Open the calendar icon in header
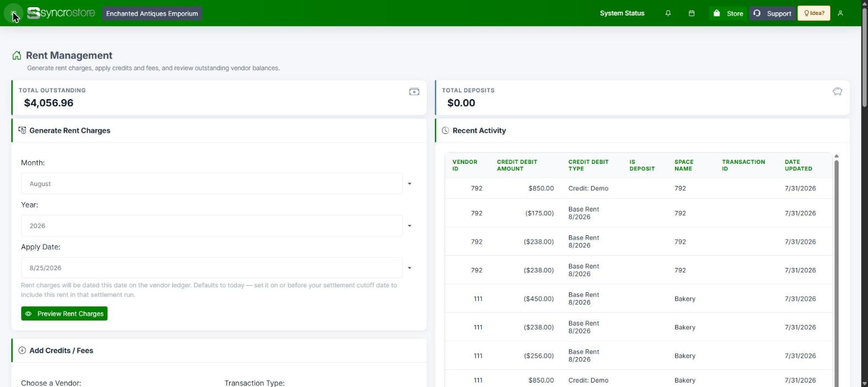Image resolution: width=868 pixels, height=387 pixels. pyautogui.click(x=691, y=13)
